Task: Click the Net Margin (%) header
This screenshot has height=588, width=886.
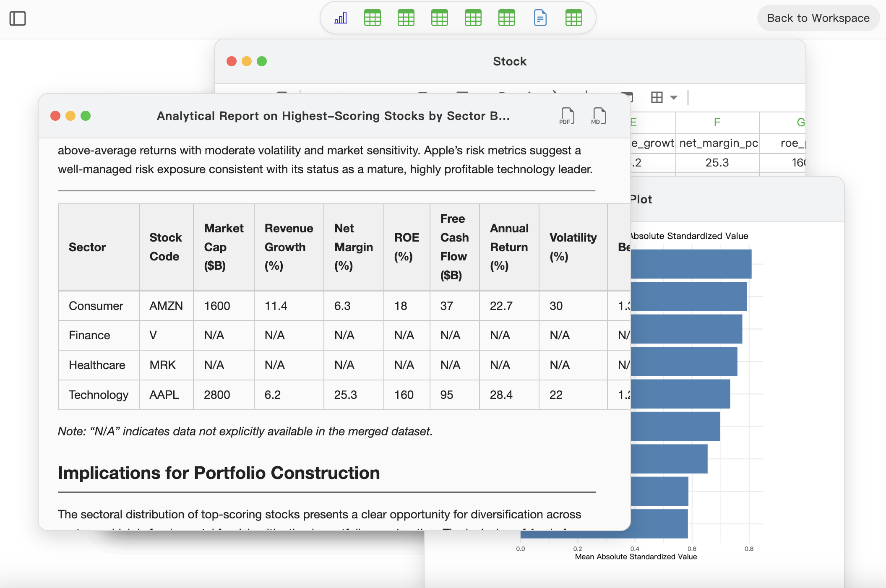Action: click(x=354, y=247)
